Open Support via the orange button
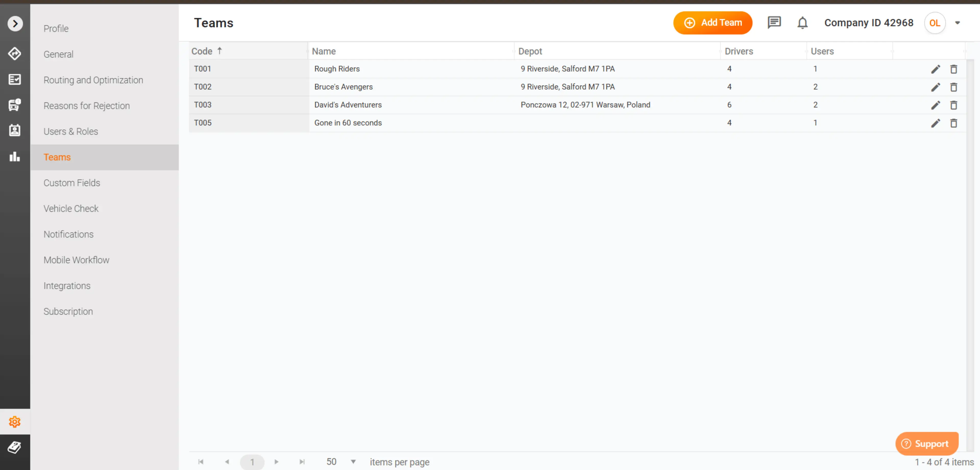The image size is (980, 470). [x=927, y=443]
